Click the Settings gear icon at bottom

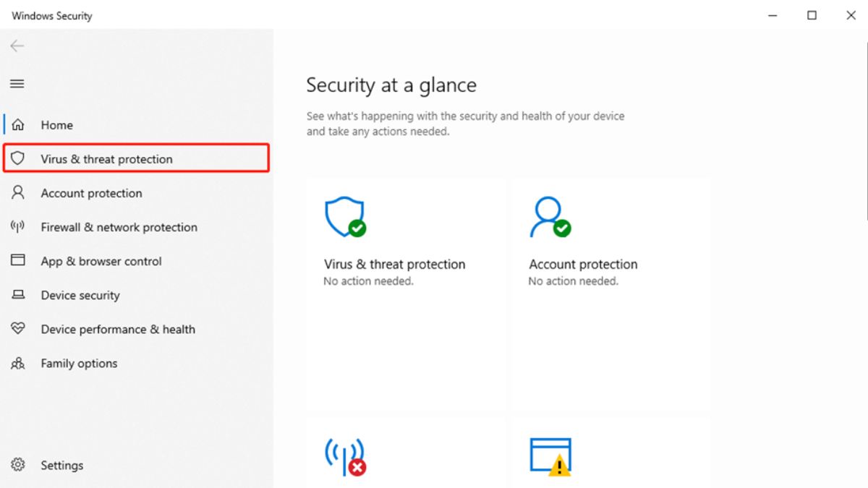click(x=18, y=465)
